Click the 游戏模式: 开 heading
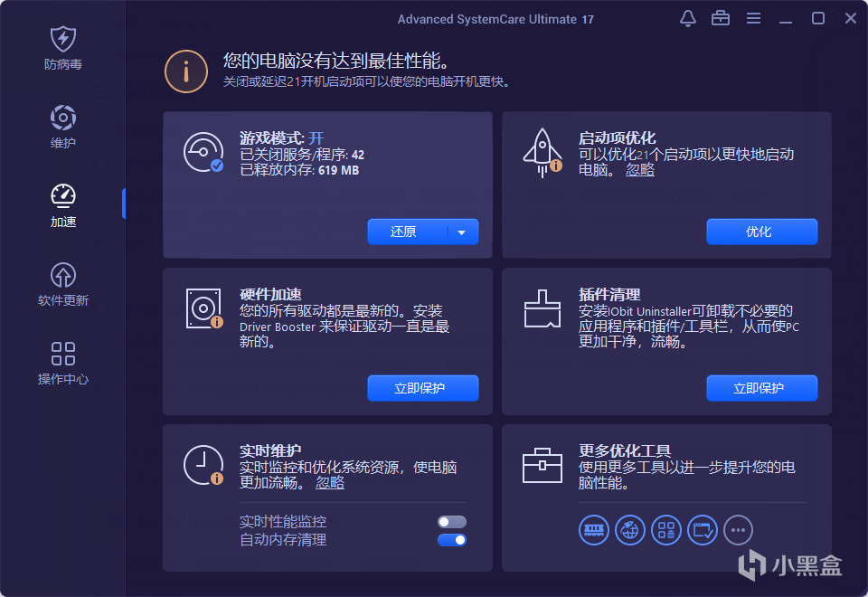The image size is (868, 597). tap(281, 137)
